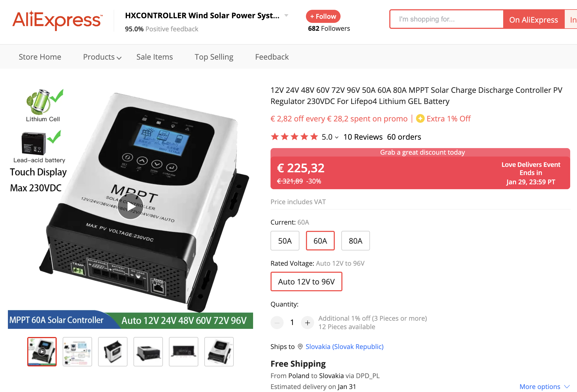Open the Top Selling tab

[214, 57]
